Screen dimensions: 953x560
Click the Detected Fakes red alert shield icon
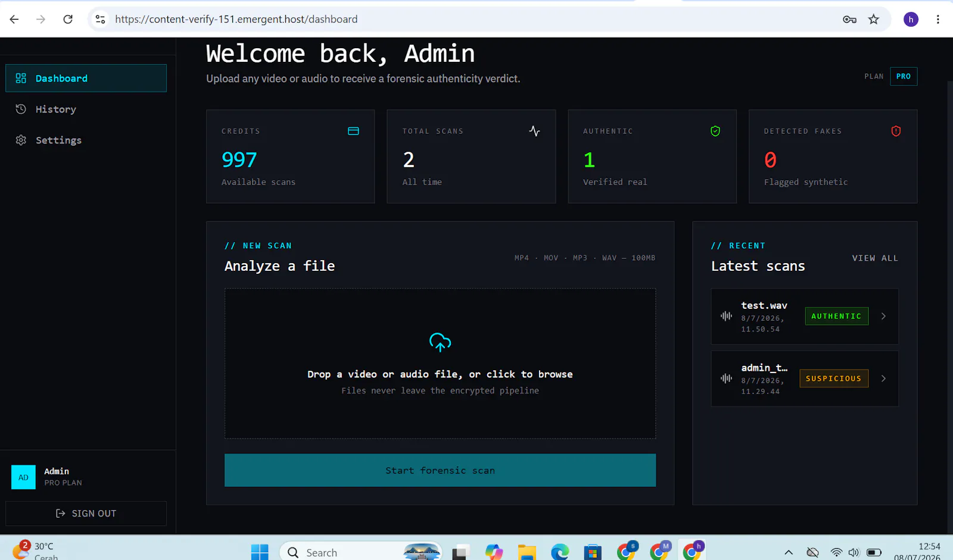click(x=896, y=131)
